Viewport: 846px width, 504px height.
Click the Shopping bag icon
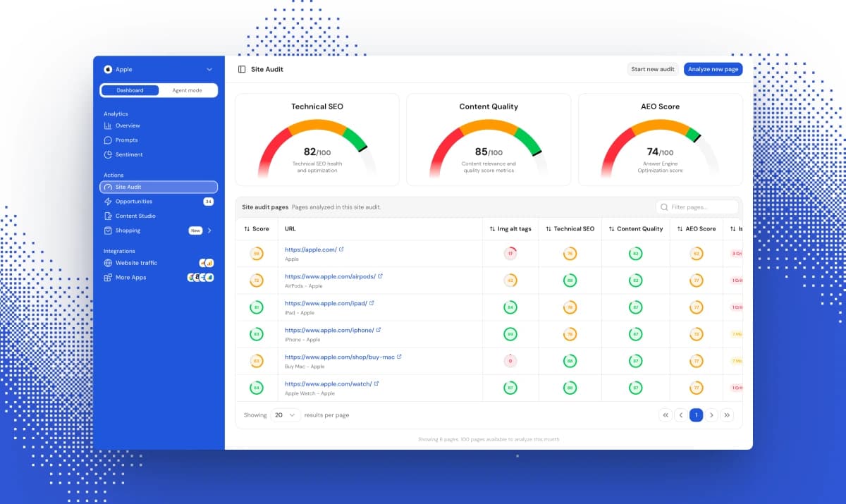(x=108, y=231)
